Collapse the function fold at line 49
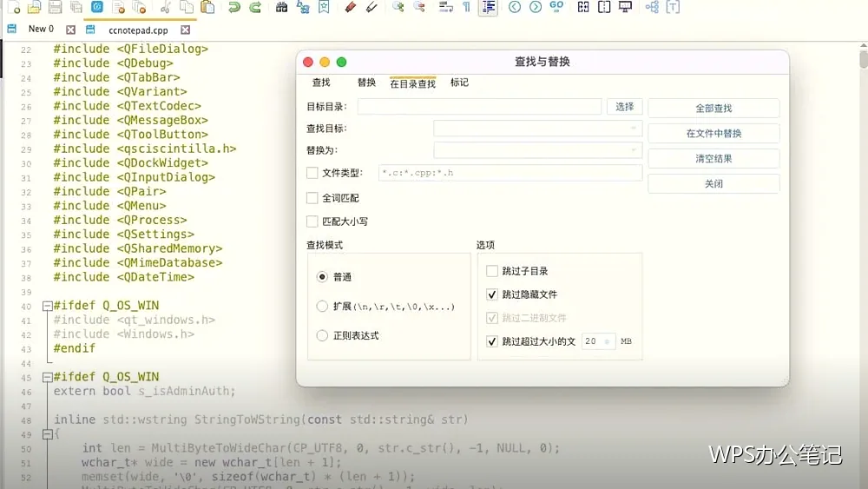 [x=48, y=435]
